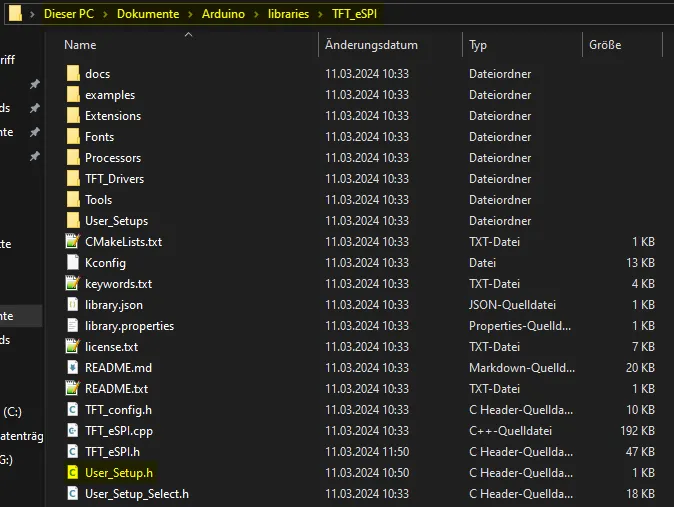Open the docs folder icon

72,74
